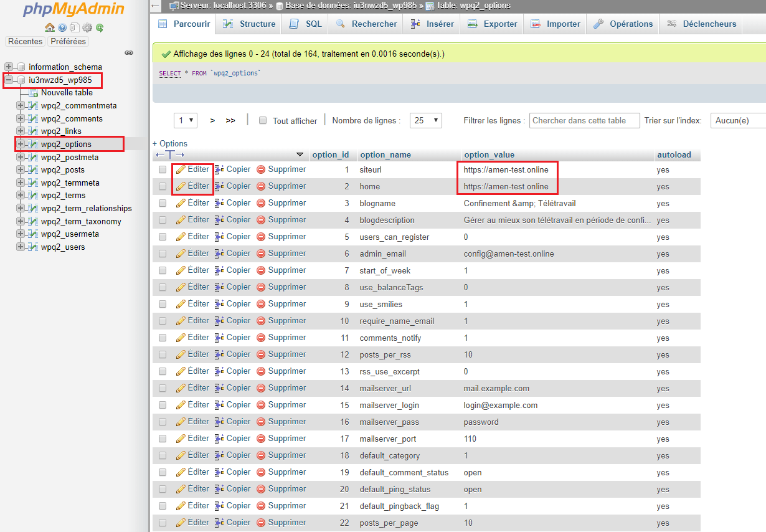This screenshot has height=532, width=766.
Task: Open the Exporter tab
Action: click(x=492, y=24)
